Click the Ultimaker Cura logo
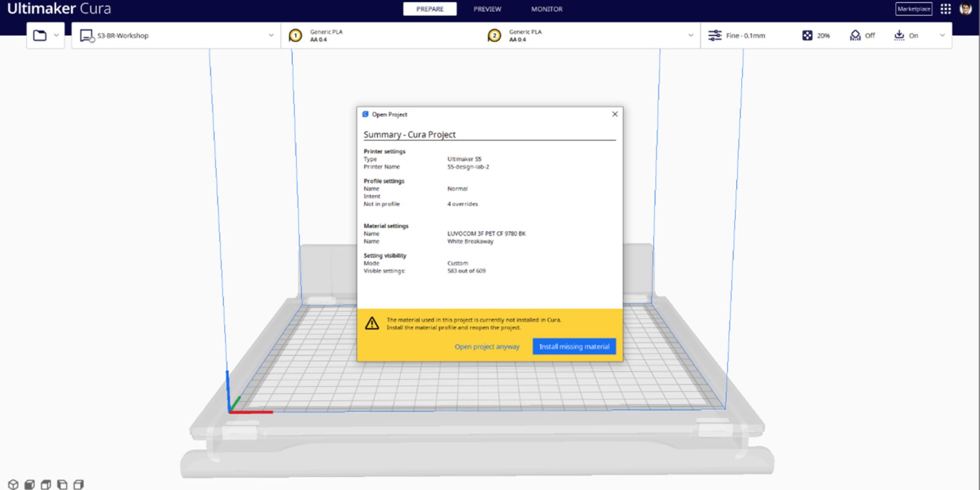Viewport: 980px width, 490px height. 59,9
